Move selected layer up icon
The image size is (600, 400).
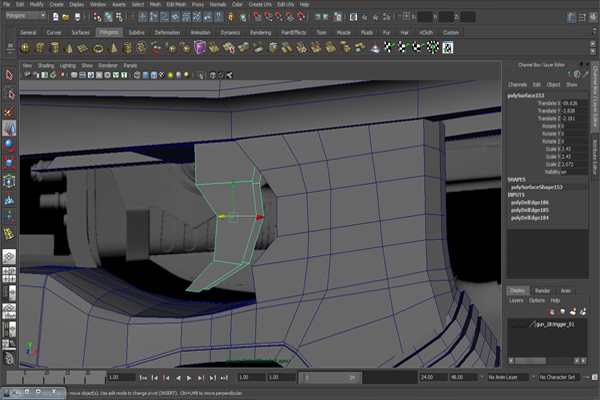point(551,312)
